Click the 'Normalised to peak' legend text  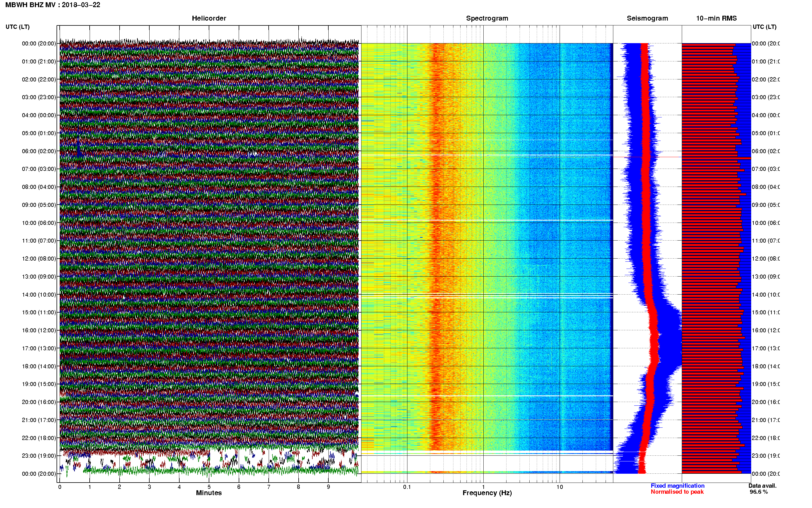[x=677, y=492]
